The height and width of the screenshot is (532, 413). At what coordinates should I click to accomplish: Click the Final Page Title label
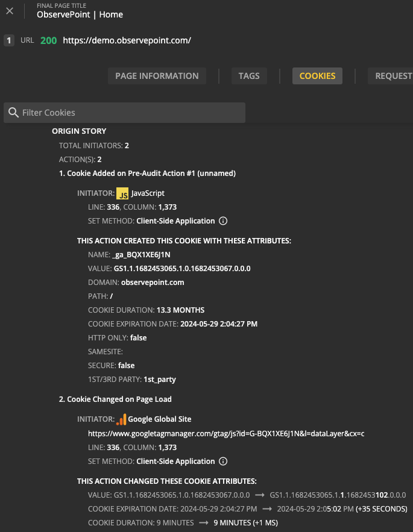point(61,6)
